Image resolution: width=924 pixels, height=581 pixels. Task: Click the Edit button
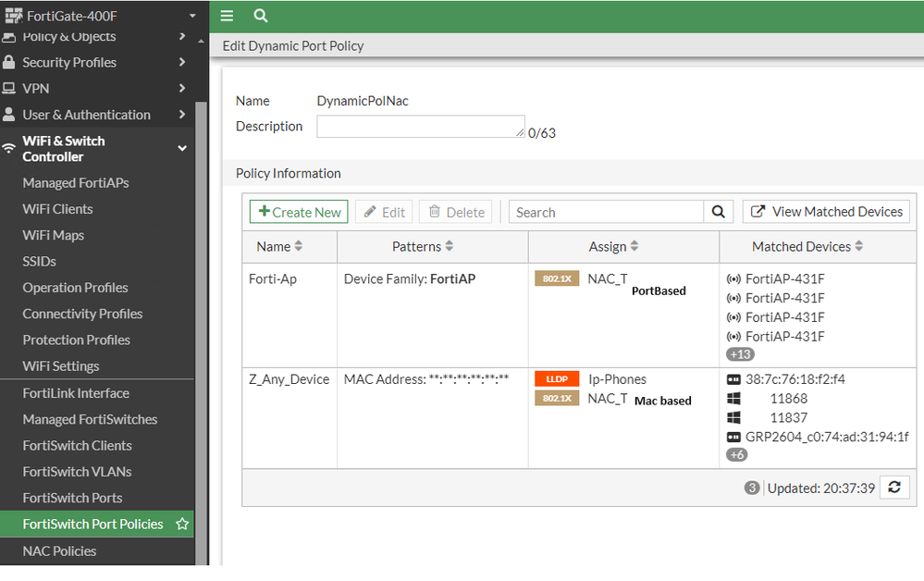pos(384,212)
